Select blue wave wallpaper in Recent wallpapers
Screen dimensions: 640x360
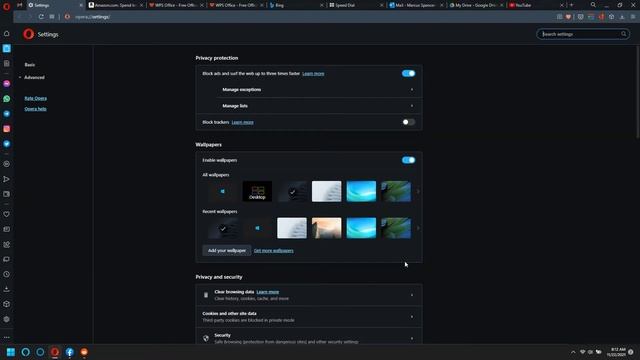(x=361, y=228)
